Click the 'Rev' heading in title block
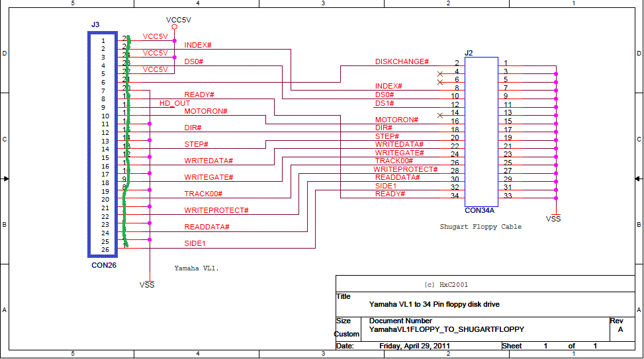This screenshot has height=359, width=644. 616,321
